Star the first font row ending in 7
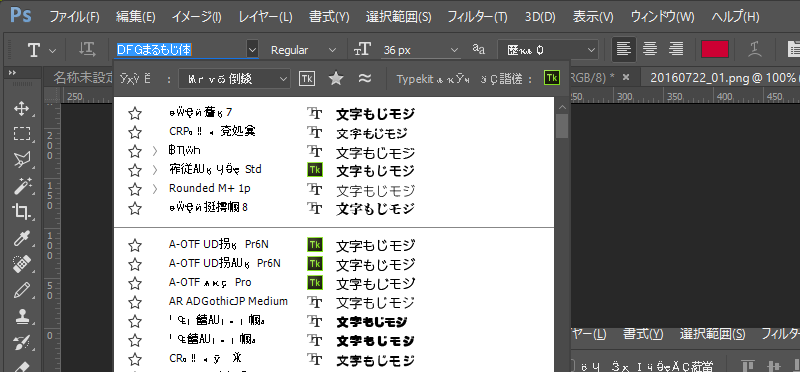 click(135, 113)
